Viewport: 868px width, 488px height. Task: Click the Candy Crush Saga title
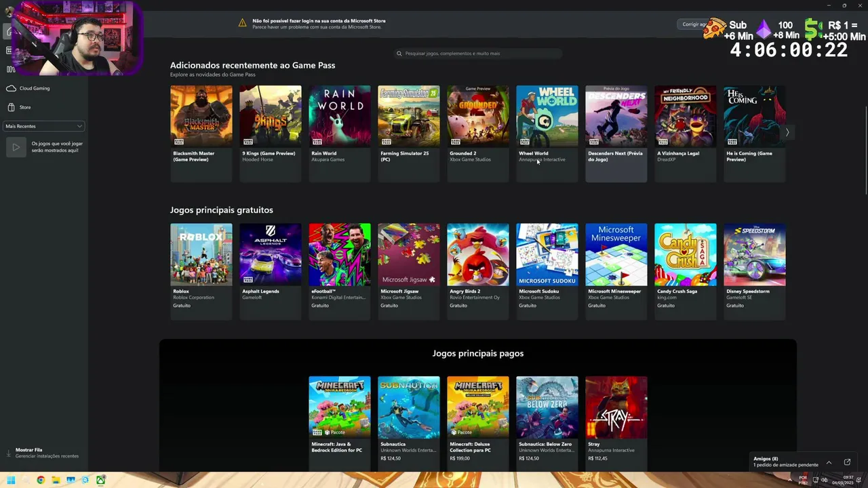tap(677, 291)
